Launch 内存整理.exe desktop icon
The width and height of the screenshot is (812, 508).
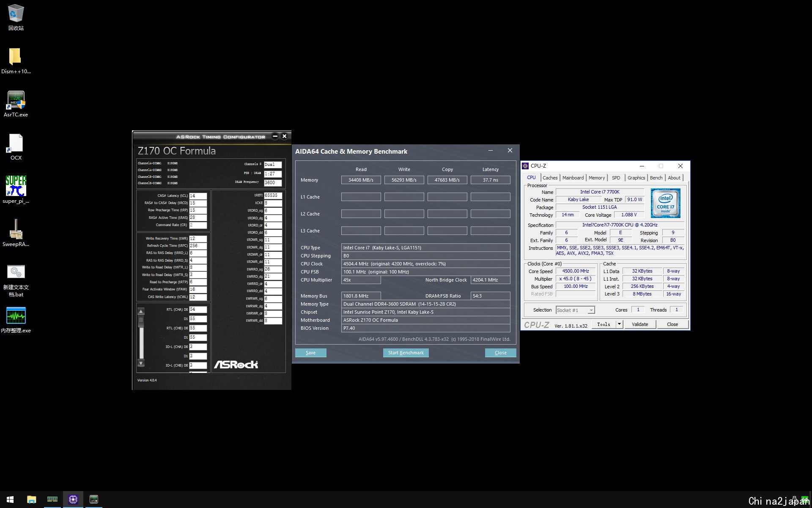(x=16, y=320)
